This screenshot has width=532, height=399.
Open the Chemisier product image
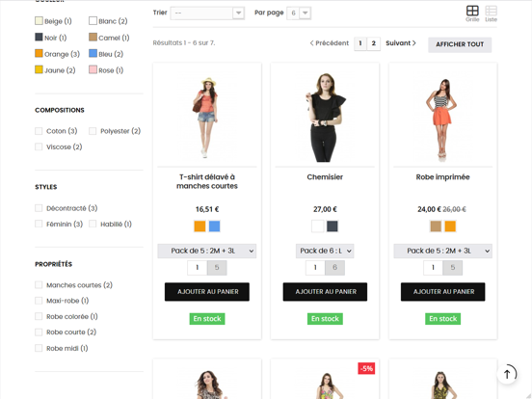click(x=325, y=117)
